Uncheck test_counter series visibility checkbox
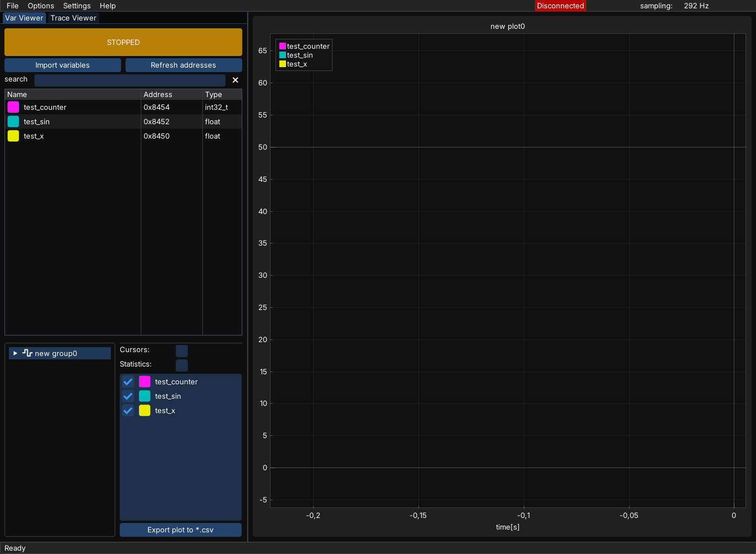756x554 pixels. point(128,382)
